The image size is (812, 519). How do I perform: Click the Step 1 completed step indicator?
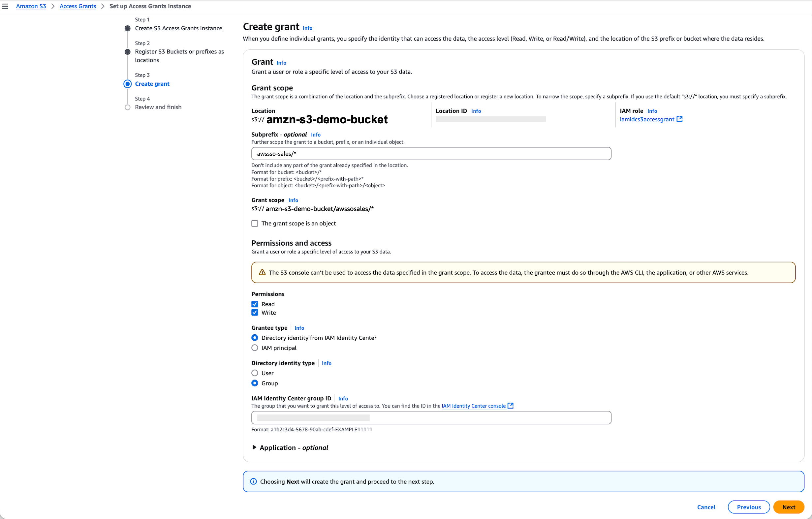point(127,28)
